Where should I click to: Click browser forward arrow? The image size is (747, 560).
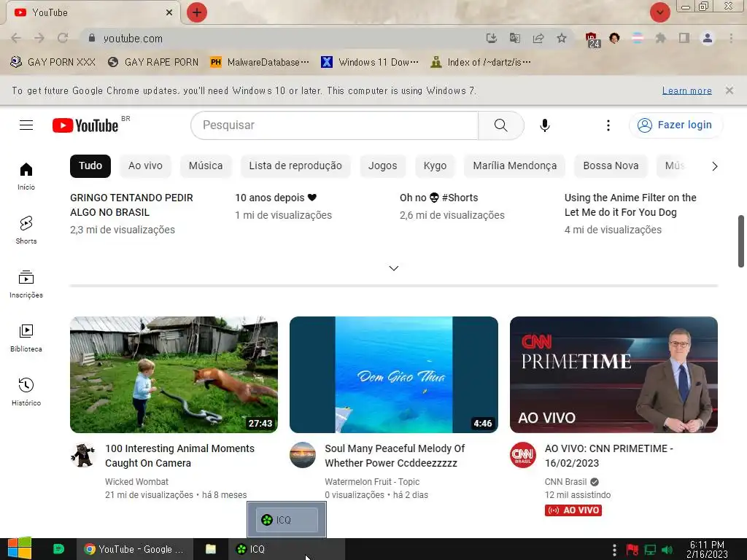click(39, 38)
